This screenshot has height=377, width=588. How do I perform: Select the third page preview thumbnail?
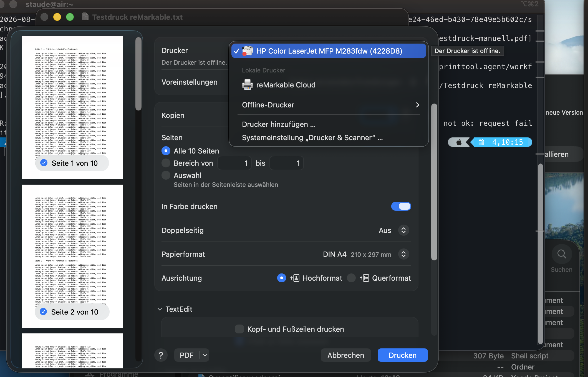(x=72, y=351)
